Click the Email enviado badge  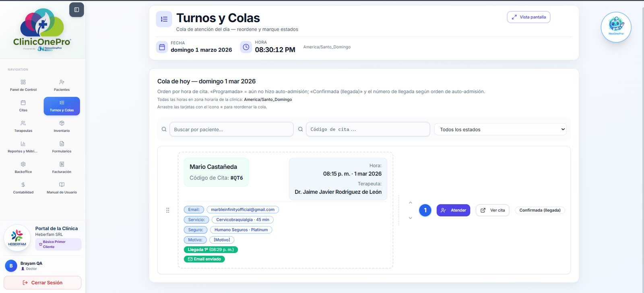pyautogui.click(x=204, y=259)
